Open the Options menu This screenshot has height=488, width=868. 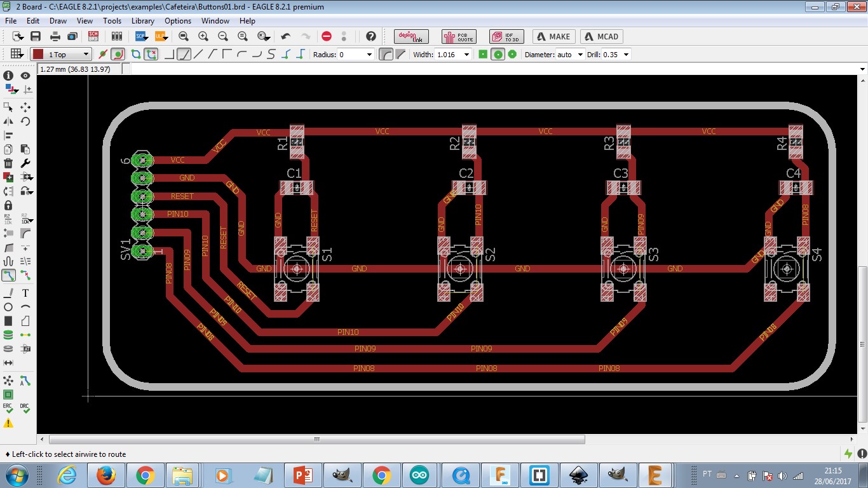click(x=178, y=21)
